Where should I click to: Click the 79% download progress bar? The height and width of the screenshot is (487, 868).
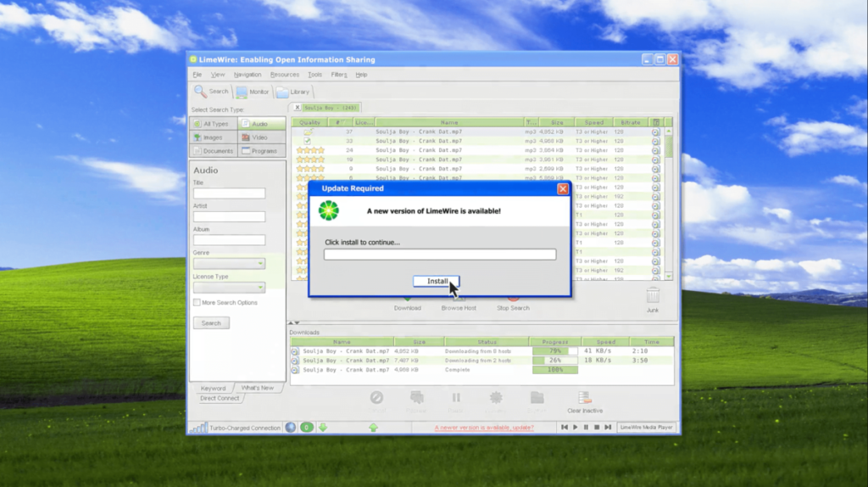[x=554, y=350]
